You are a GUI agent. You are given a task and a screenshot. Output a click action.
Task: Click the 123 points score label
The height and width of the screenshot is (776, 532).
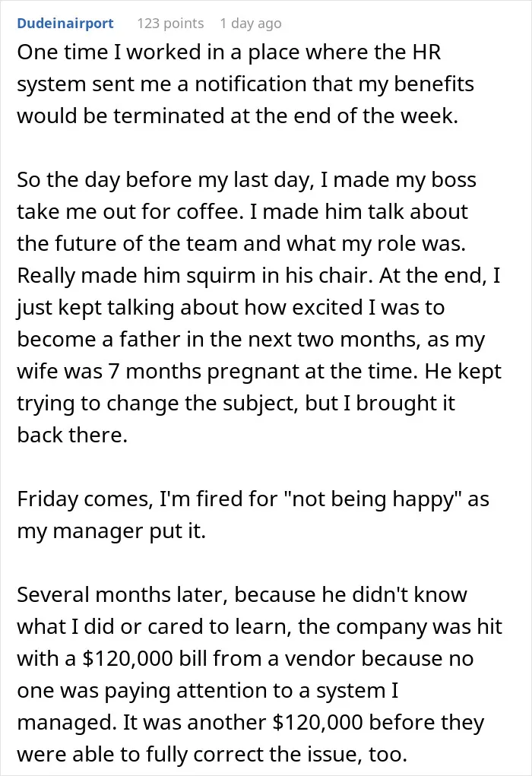[170, 24]
